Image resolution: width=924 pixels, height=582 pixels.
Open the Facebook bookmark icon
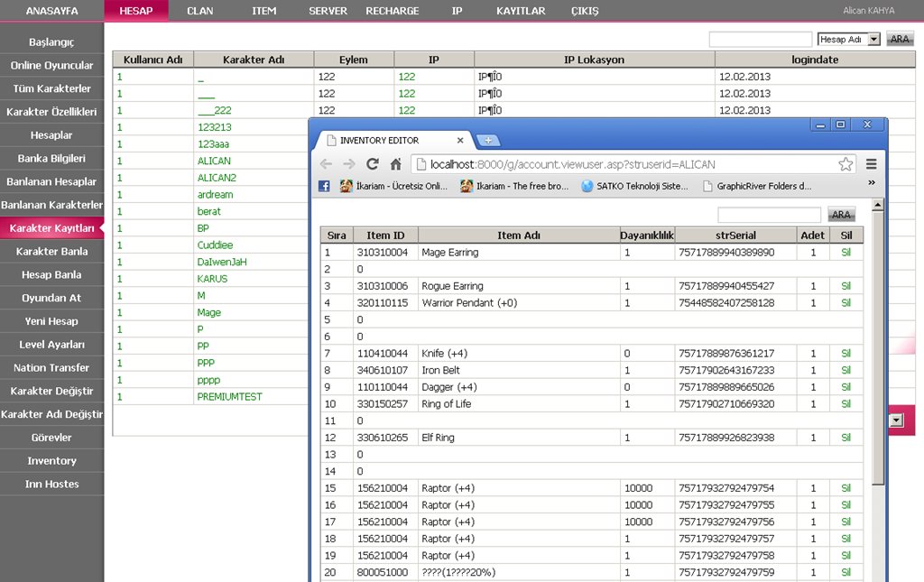[x=324, y=186]
